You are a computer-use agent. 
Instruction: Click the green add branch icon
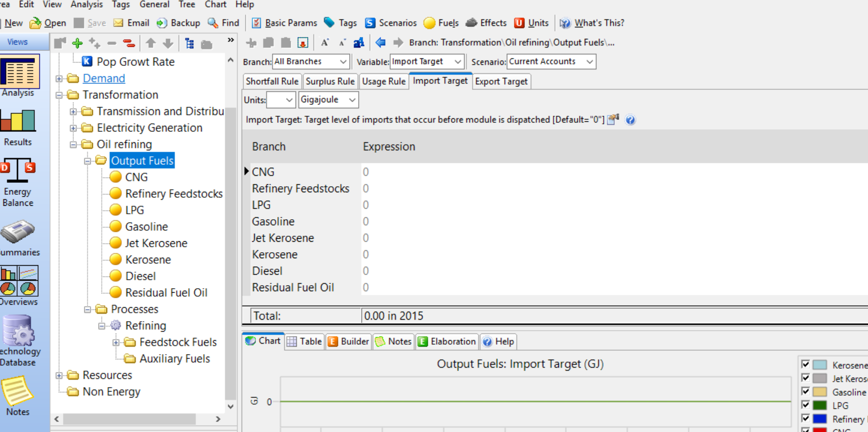click(x=77, y=43)
